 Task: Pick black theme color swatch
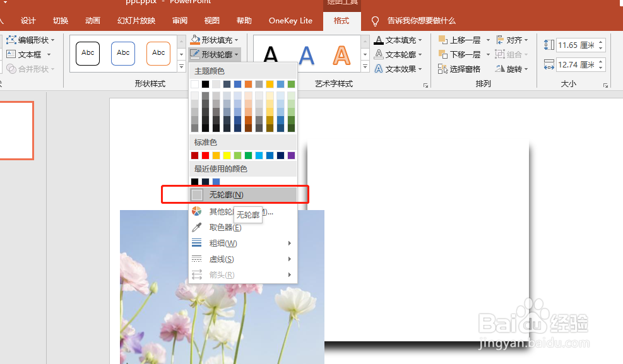(x=205, y=84)
